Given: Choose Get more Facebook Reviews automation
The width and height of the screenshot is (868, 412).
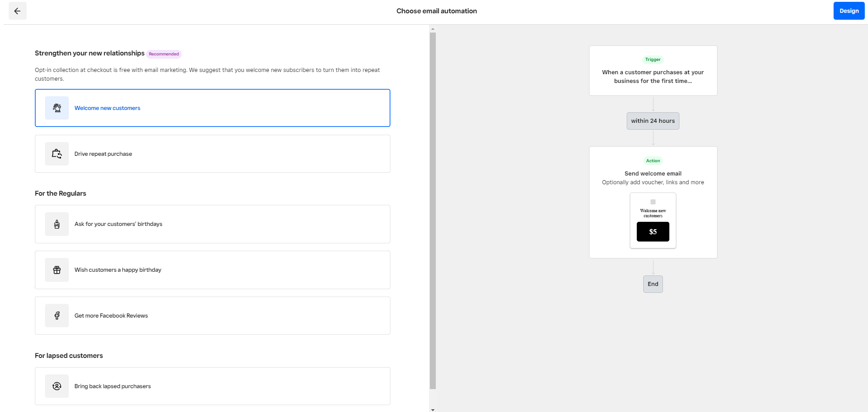Looking at the screenshot, I should [x=111, y=316].
